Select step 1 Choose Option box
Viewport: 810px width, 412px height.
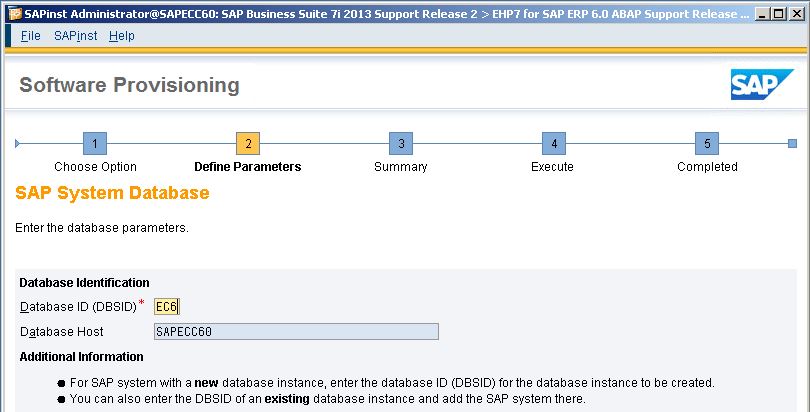(95, 144)
